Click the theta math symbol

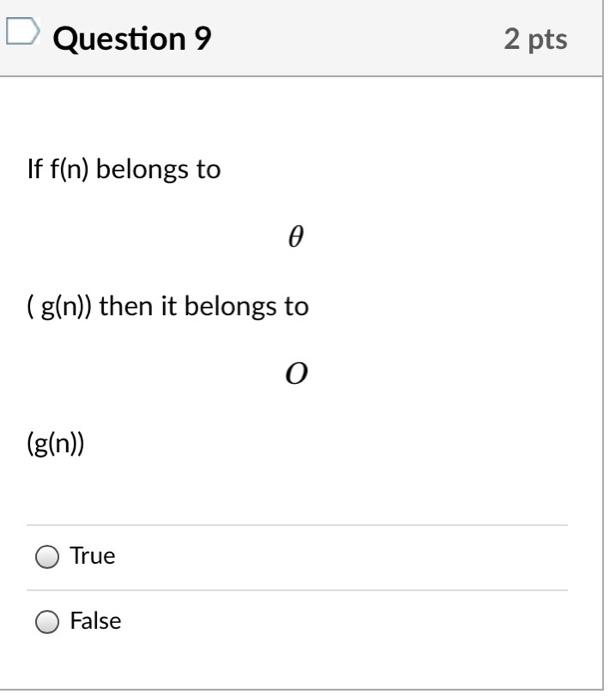296,236
